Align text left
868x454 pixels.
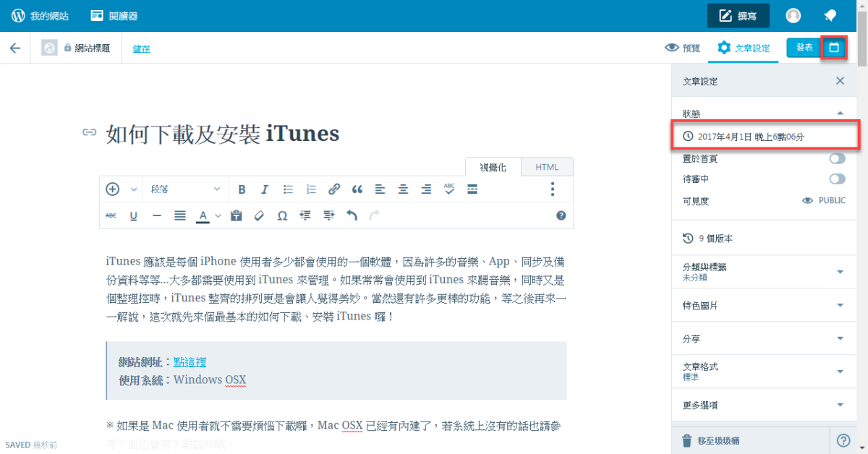(380, 189)
